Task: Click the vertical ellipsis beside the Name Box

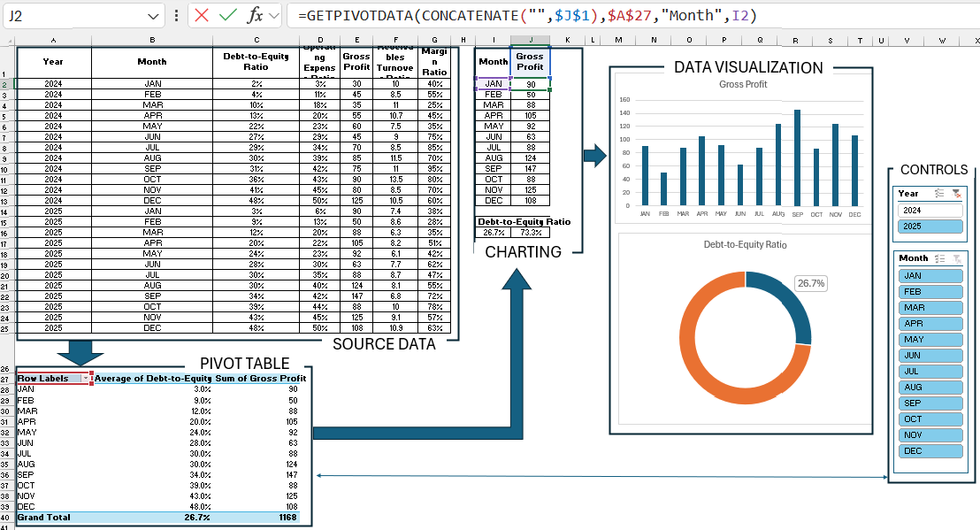Action: click(176, 15)
